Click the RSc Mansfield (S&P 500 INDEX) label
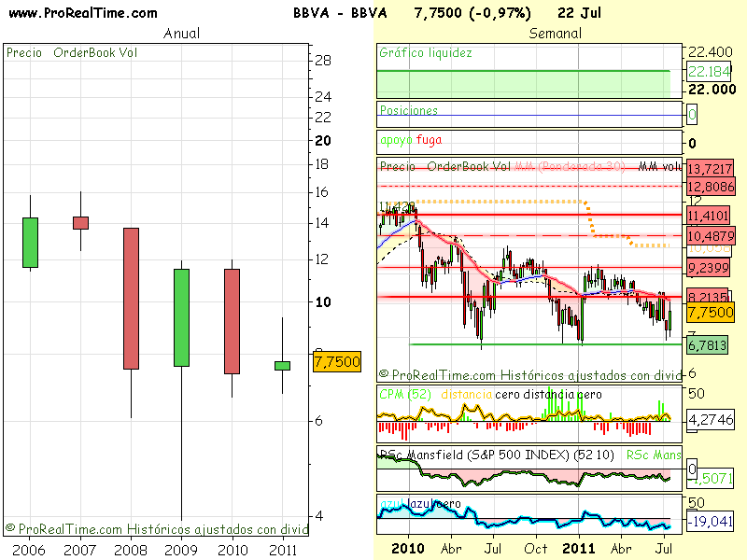 [x=496, y=455]
